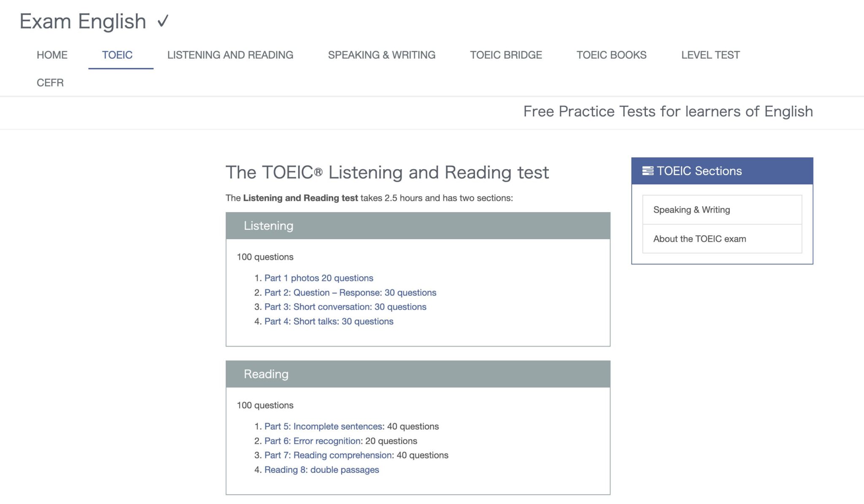The image size is (864, 504).
Task: Open the TOEIC Bridge menu item
Action: point(506,55)
